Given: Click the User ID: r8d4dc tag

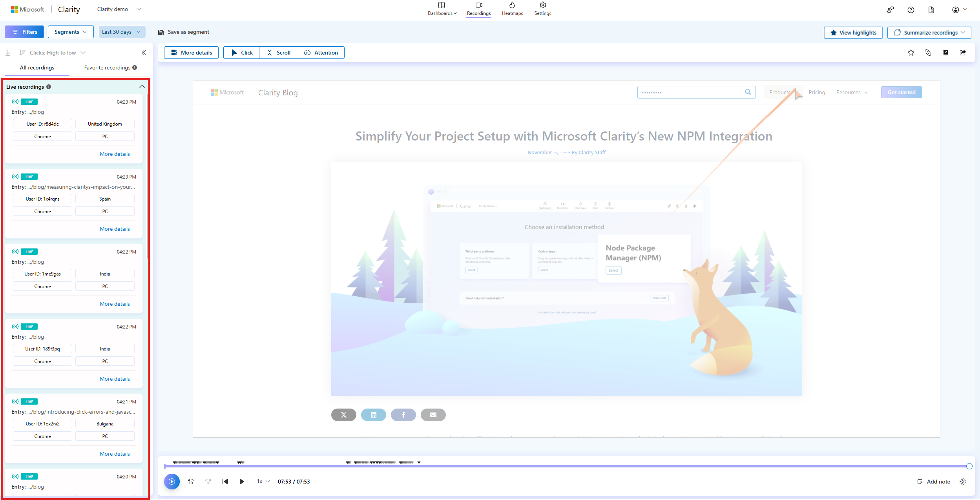Looking at the screenshot, I should point(42,124).
